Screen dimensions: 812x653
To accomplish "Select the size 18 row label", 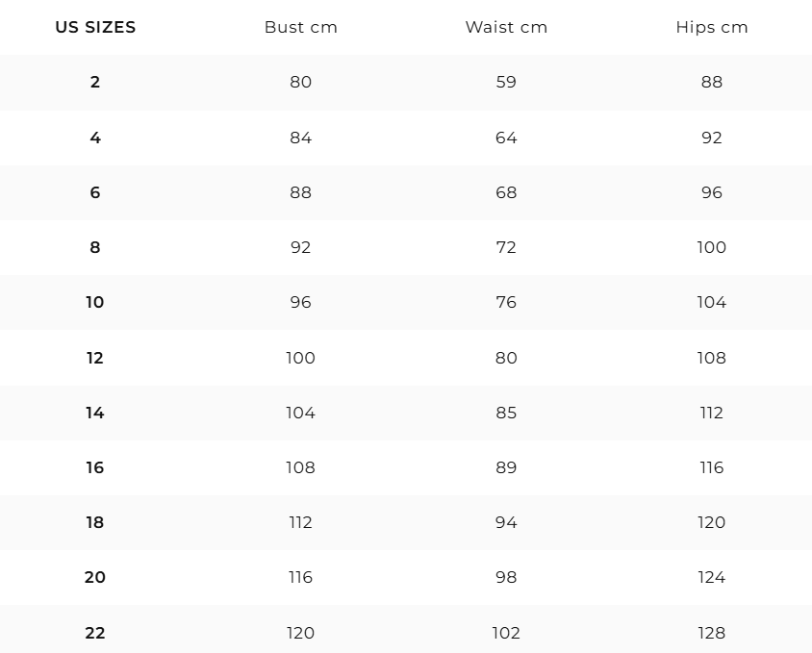I will [x=95, y=522].
